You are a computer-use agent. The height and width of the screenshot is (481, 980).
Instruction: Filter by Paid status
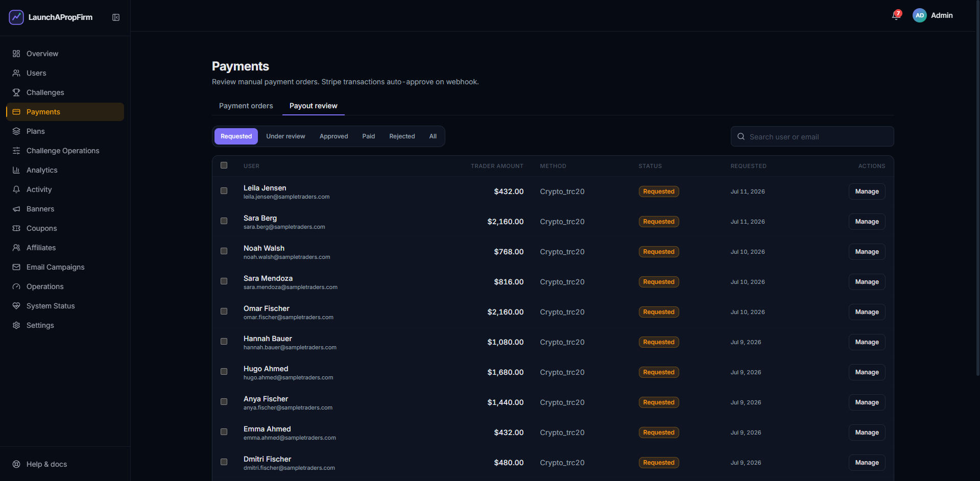tap(369, 136)
